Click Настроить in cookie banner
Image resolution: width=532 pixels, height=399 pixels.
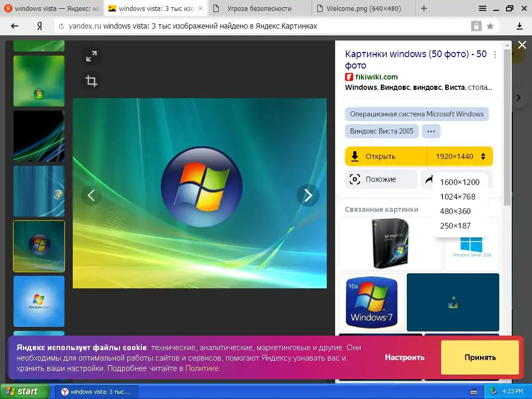404,357
